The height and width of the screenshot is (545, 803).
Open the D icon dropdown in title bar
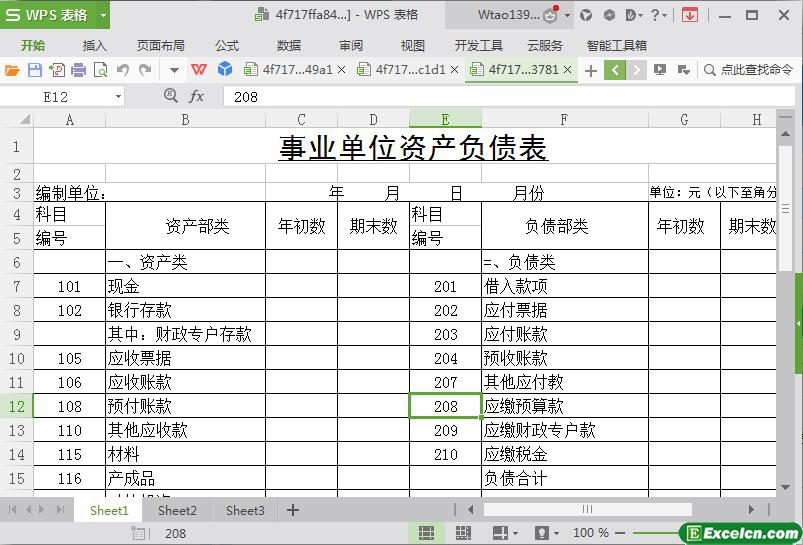[634, 15]
